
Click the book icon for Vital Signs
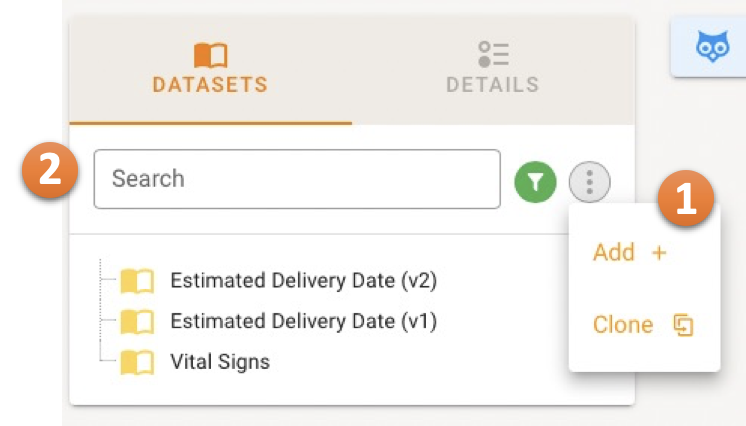(137, 362)
